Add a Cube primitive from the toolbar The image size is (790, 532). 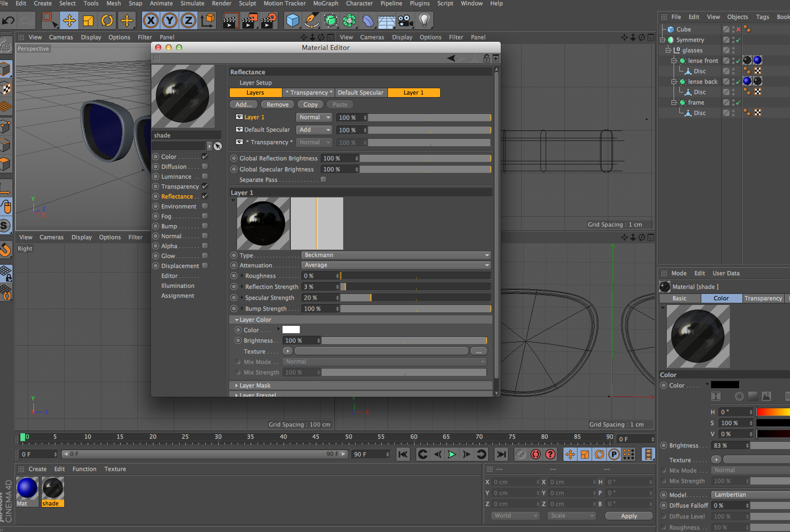tap(292, 21)
